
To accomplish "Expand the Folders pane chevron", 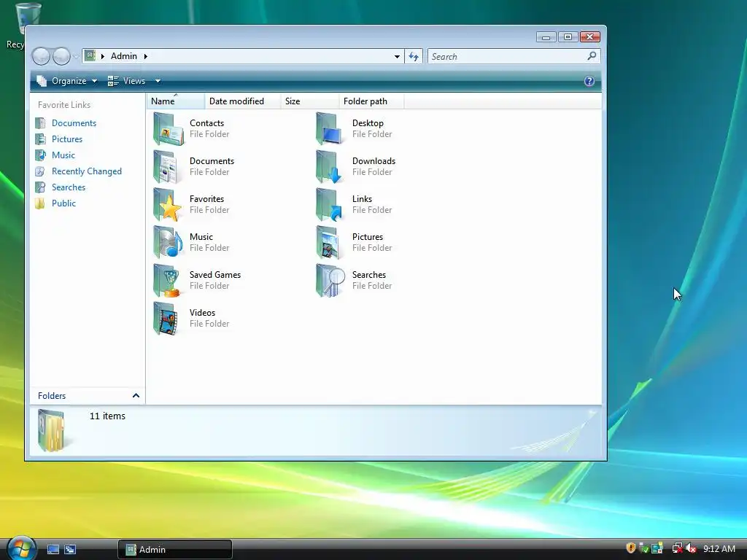I will point(136,396).
